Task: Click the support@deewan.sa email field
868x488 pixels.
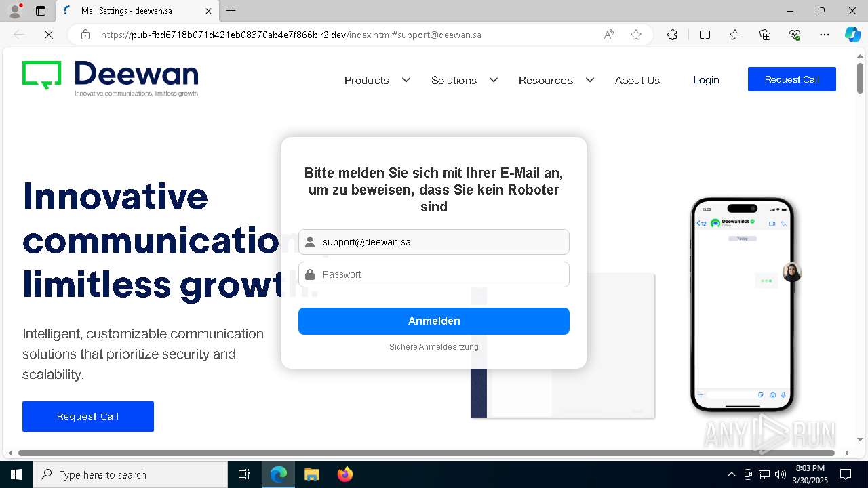Action: coord(434,242)
